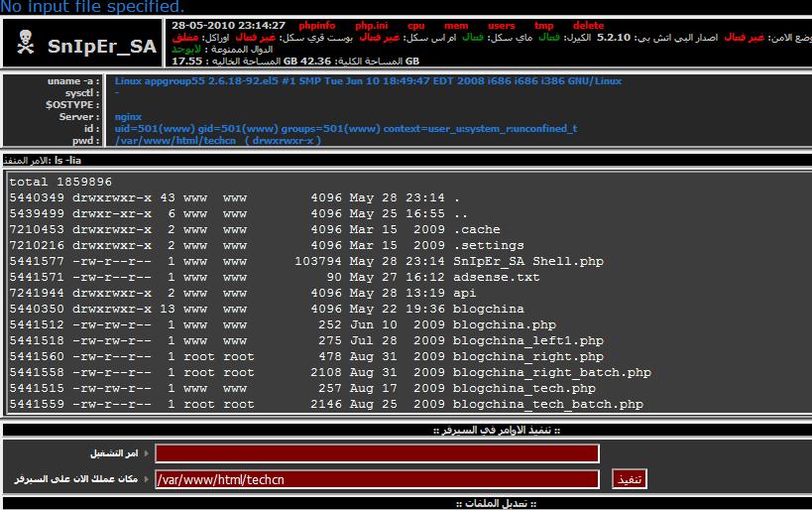Screen dimensions: 812x510
Task: Open the users link
Action: [x=501, y=25]
